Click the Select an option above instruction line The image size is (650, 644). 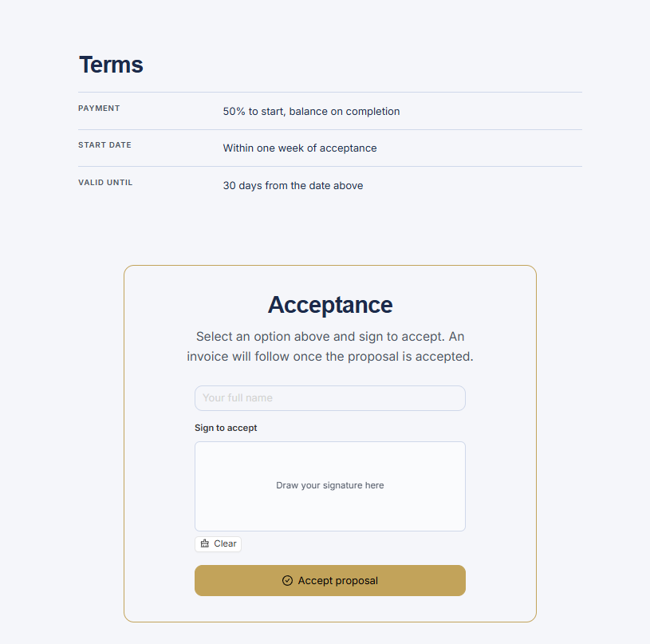[x=330, y=336]
